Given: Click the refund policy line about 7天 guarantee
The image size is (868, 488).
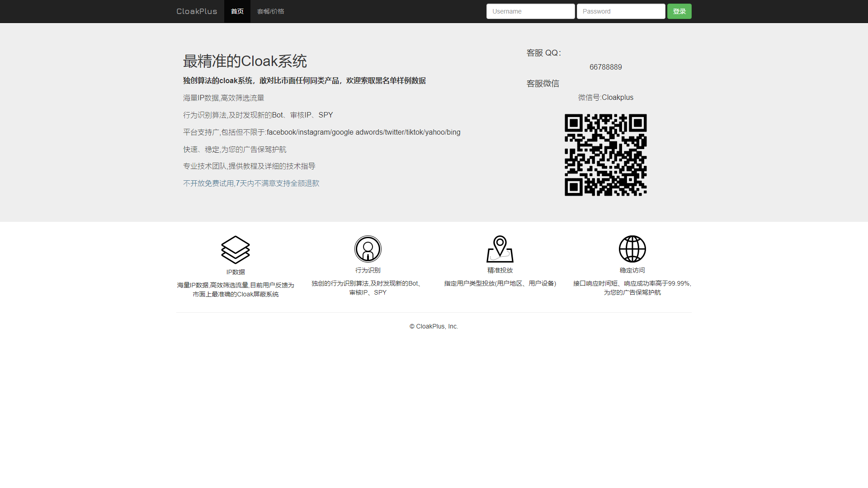Looking at the screenshot, I should pos(250,183).
